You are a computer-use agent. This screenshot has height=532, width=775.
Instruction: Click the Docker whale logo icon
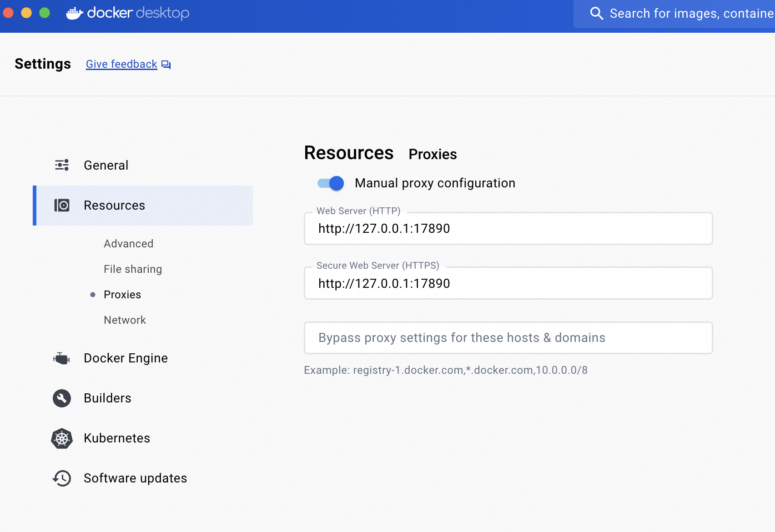74,13
